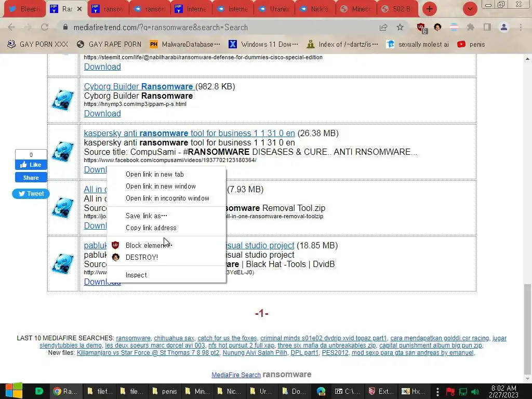Select uBlock Block element… entry

coord(166,245)
